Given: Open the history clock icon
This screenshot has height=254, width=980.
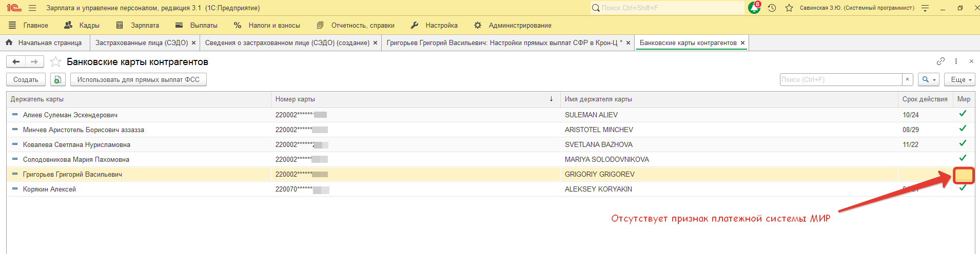Looking at the screenshot, I should click(x=772, y=8).
